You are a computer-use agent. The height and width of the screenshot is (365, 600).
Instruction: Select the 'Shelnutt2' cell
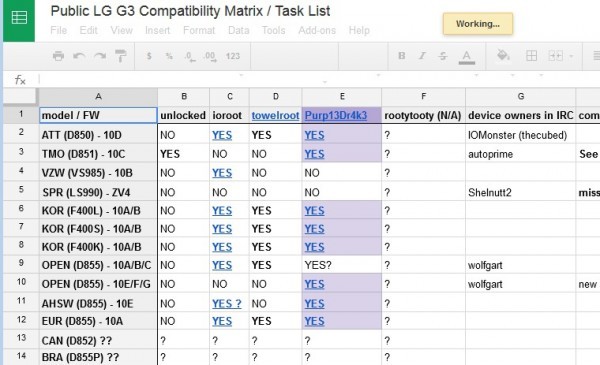click(x=520, y=192)
